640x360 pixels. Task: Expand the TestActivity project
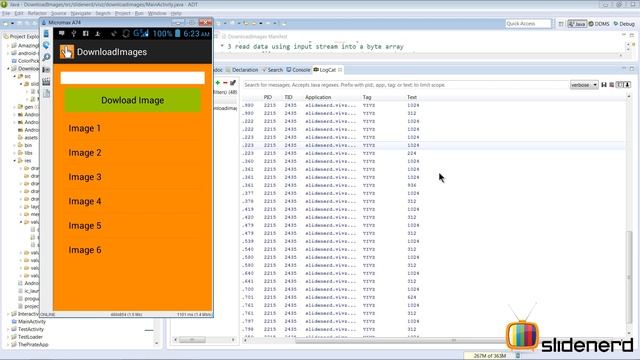click(x=8, y=329)
